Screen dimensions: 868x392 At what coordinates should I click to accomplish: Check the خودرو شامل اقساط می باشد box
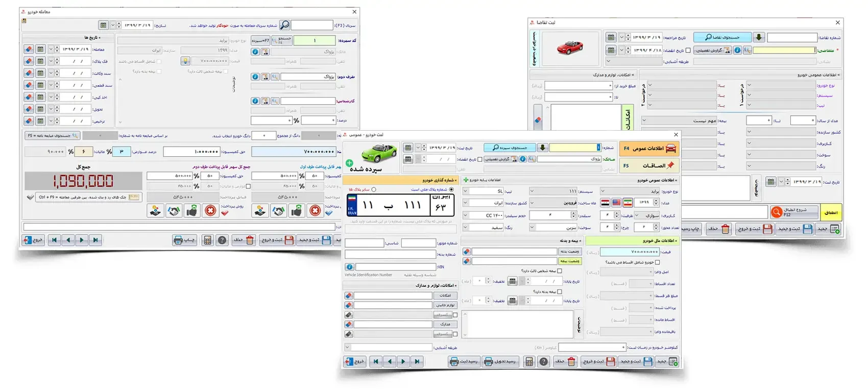tap(657, 262)
